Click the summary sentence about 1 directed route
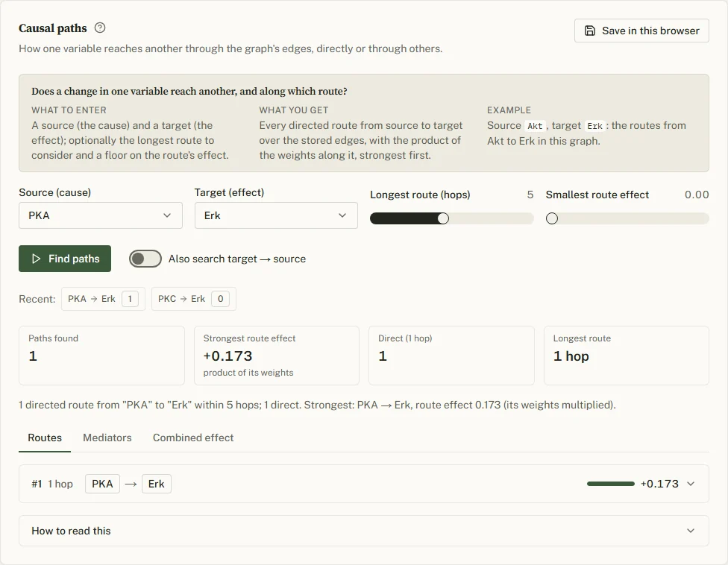The height and width of the screenshot is (565, 728). [317, 405]
